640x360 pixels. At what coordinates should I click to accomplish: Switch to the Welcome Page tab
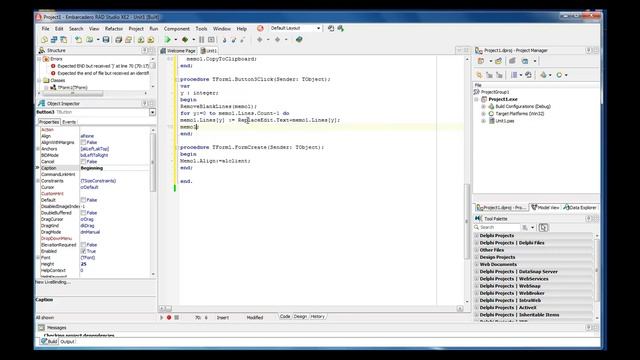click(x=178, y=51)
